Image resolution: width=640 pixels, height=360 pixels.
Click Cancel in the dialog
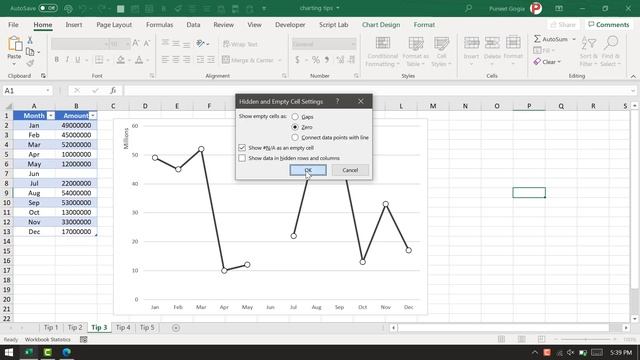(350, 170)
